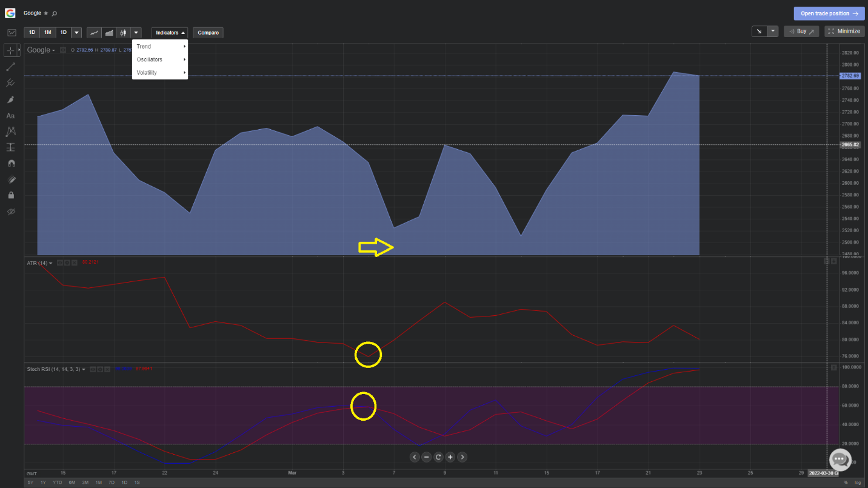This screenshot has width=868, height=488.
Task: Switch to candlestick chart type
Action: pyautogui.click(x=123, y=33)
